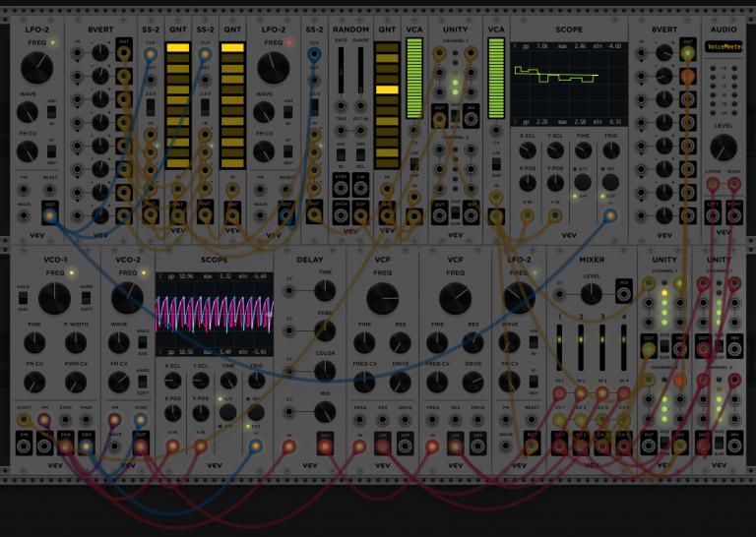The image size is (756, 537).
Task: Click the 'pp 7.06' scope readout
Action: pyautogui.click(x=535, y=46)
